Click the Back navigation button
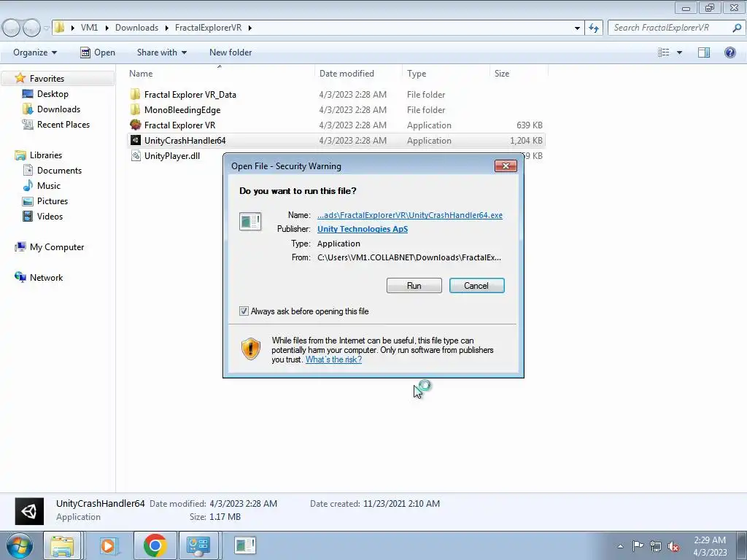 [x=12, y=28]
